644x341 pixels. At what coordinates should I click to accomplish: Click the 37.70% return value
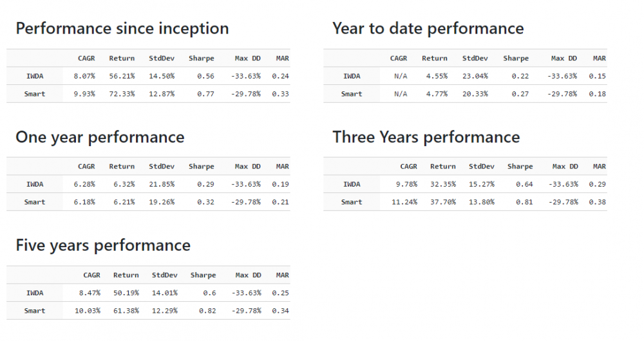click(442, 202)
